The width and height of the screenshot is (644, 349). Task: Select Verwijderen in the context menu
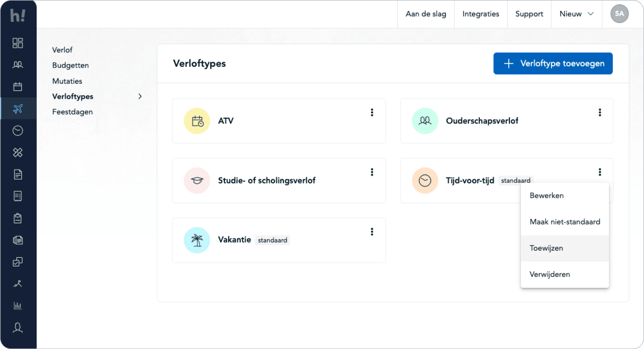click(x=549, y=275)
